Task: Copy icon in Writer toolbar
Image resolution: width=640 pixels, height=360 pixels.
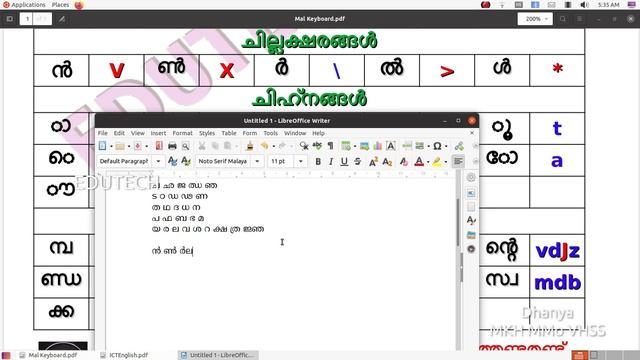Action: tap(215, 146)
